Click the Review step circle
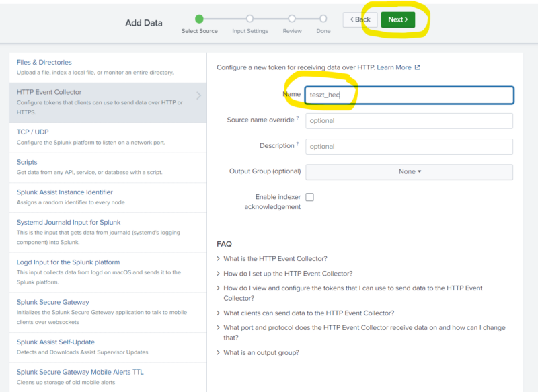 coord(292,19)
